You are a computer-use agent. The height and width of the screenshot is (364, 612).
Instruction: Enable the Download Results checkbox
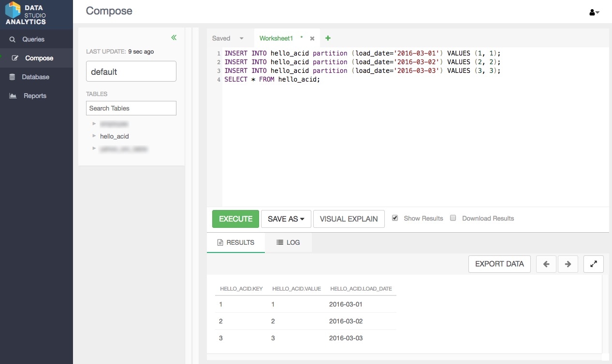click(453, 218)
